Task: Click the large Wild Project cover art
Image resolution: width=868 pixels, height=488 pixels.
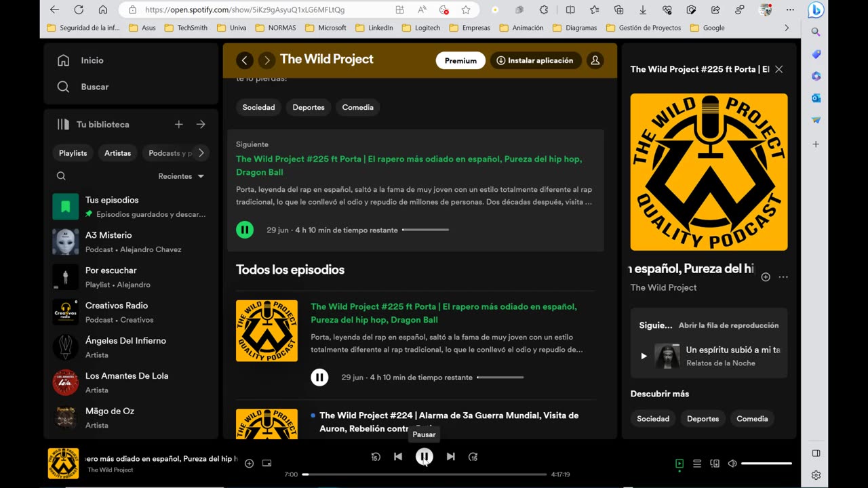Action: [x=709, y=172]
